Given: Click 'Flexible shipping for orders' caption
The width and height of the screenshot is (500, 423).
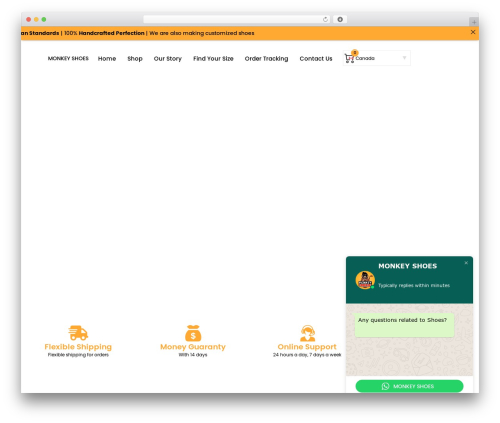Looking at the screenshot, I should [78, 355].
